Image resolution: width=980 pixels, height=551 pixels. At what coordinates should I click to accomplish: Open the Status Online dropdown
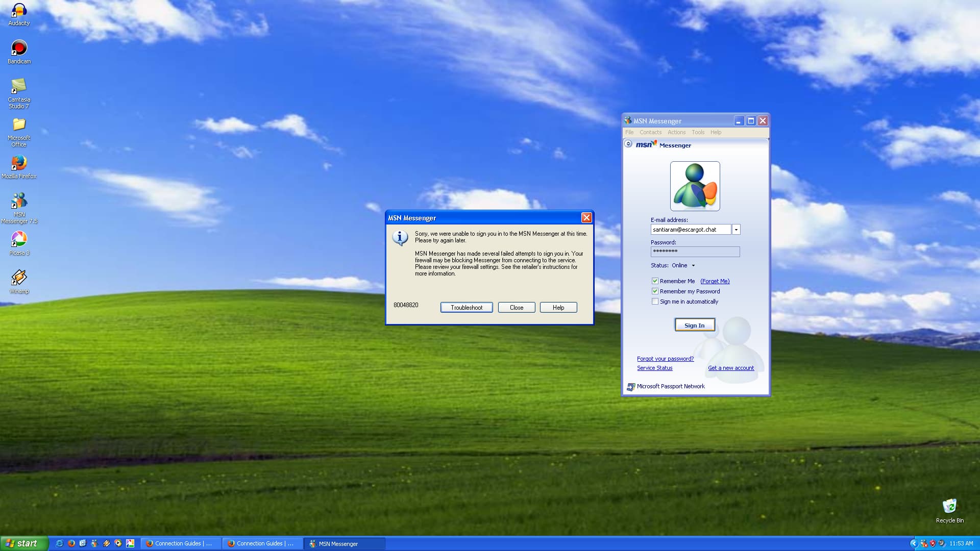tap(693, 265)
